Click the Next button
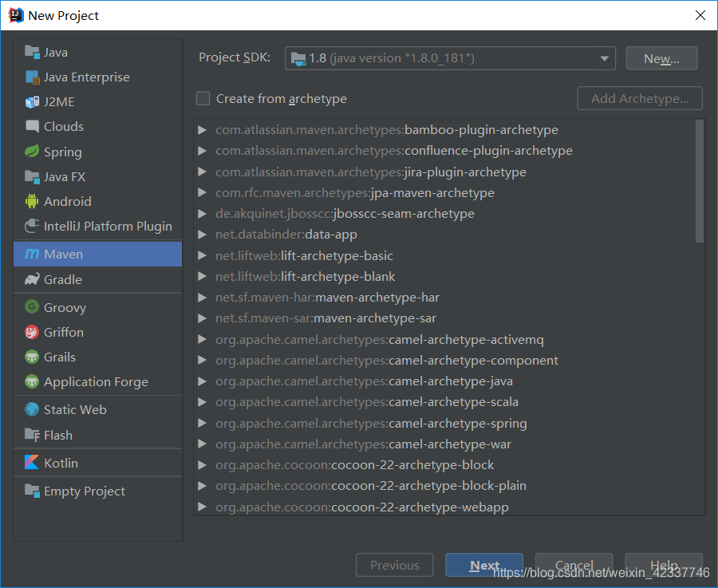The height and width of the screenshot is (588, 718). coord(484,565)
